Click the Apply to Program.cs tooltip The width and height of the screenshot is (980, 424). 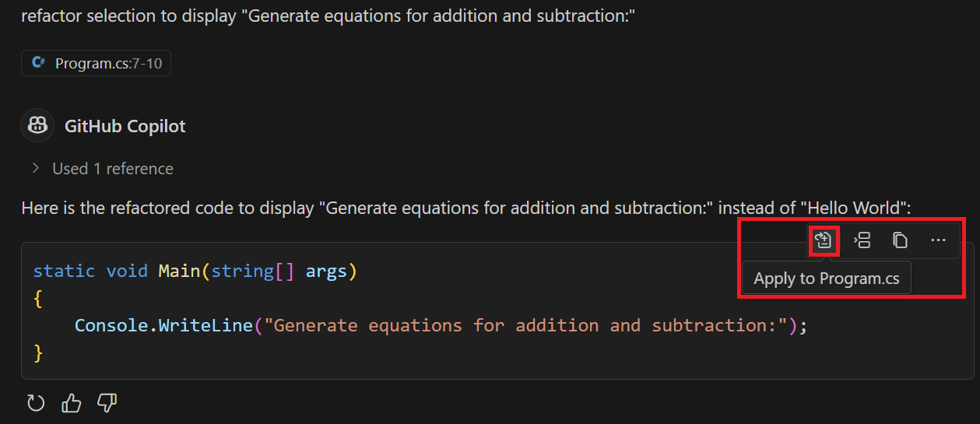click(827, 279)
